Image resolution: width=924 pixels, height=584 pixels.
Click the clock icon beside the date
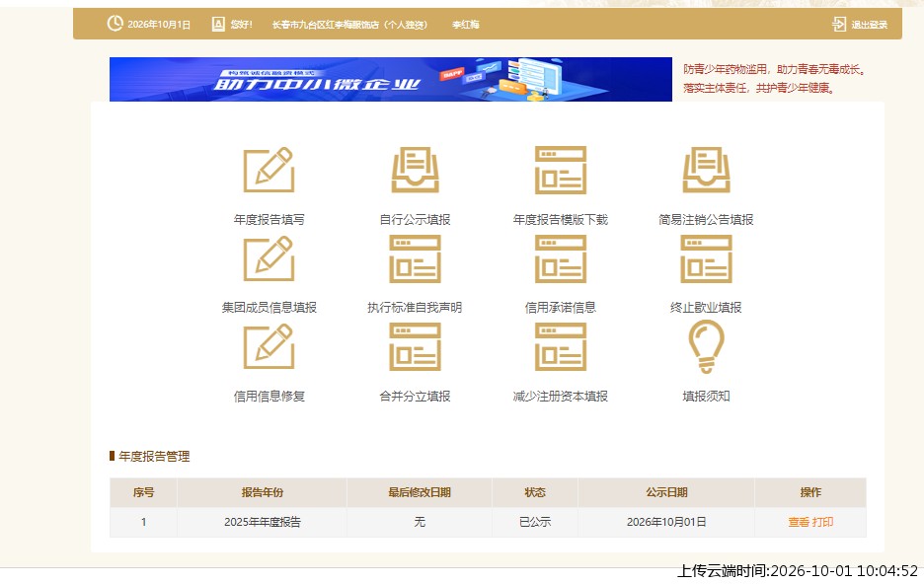[115, 24]
